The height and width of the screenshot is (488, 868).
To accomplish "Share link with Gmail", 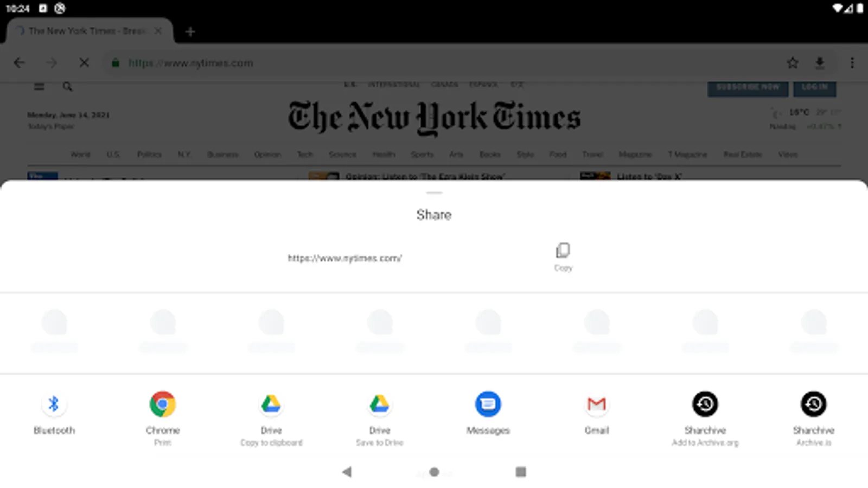I will pyautogui.click(x=597, y=414).
